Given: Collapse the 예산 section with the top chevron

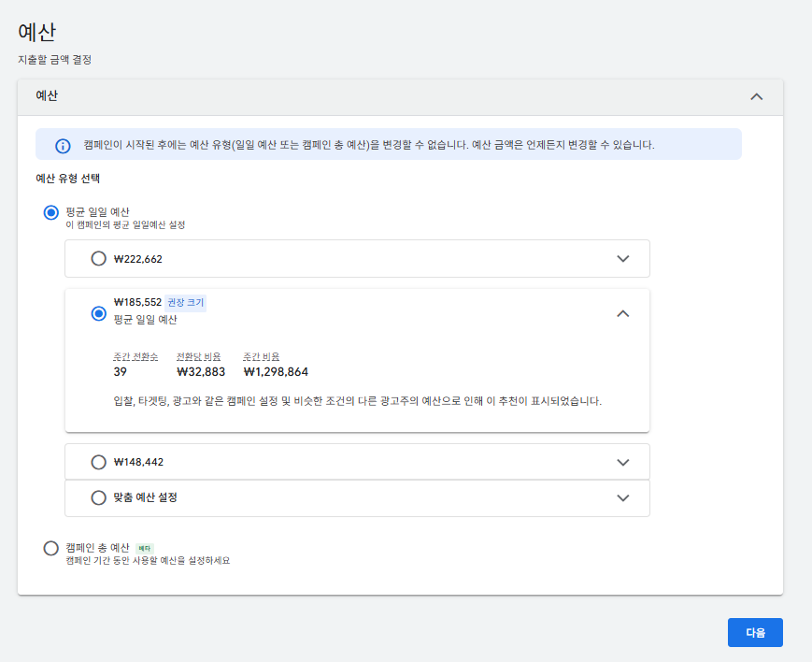Looking at the screenshot, I should [757, 96].
